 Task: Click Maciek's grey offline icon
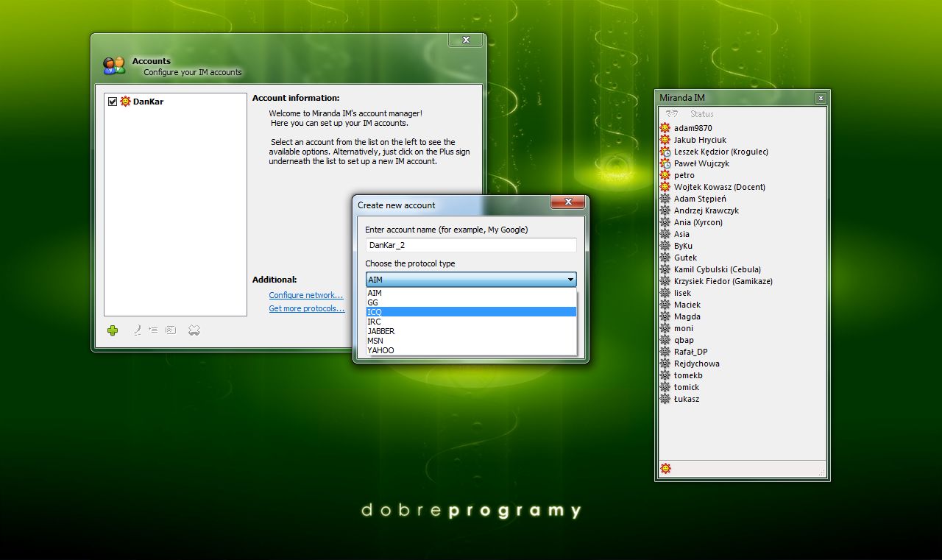tap(665, 305)
